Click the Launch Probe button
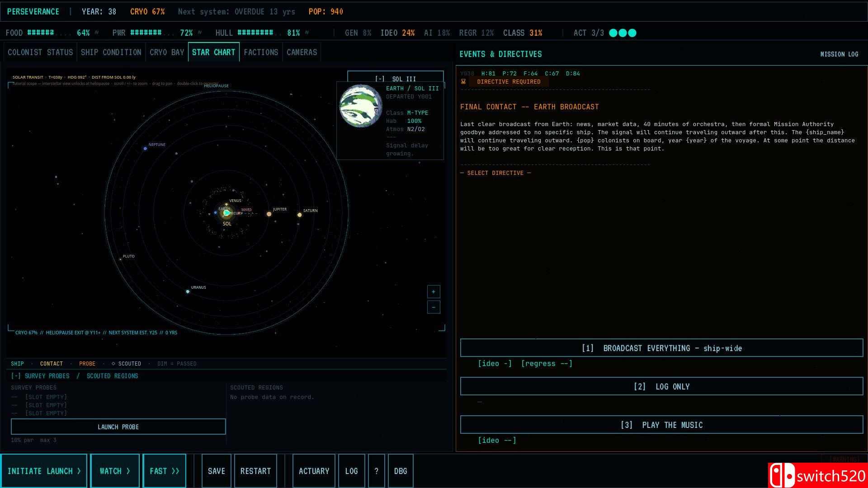The width and height of the screenshot is (868, 488). point(118,427)
